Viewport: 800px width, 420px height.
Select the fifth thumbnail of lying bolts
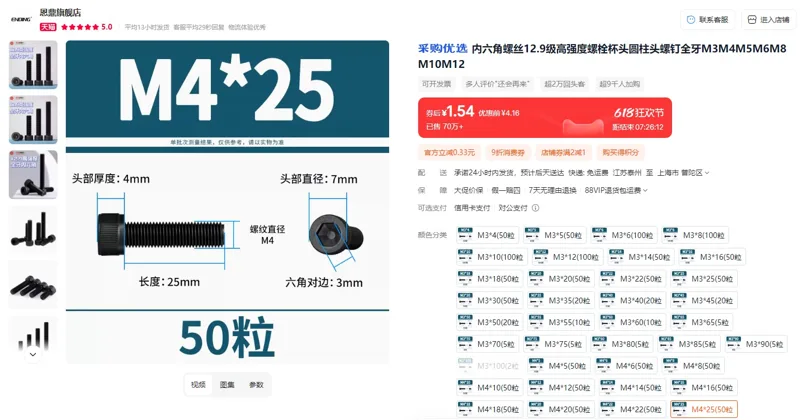[x=33, y=284]
